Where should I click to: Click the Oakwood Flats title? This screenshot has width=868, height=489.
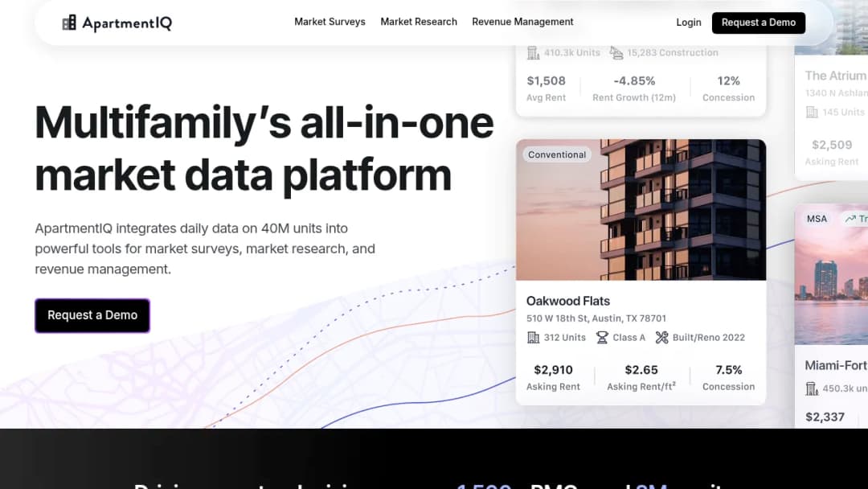coord(568,302)
